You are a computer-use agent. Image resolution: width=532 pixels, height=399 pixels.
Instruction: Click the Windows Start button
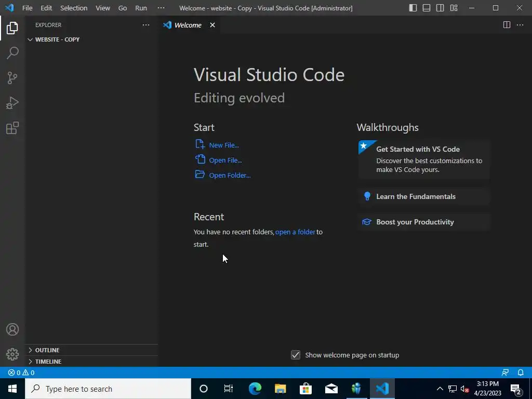pos(12,389)
